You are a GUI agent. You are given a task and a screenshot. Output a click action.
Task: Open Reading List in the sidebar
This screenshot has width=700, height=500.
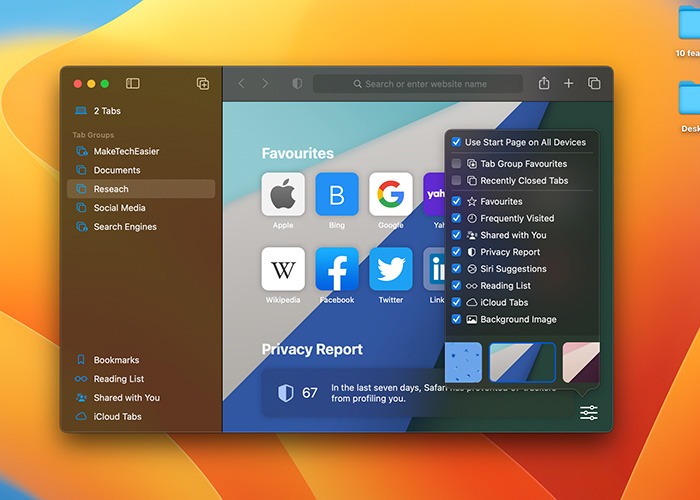(x=141, y=379)
